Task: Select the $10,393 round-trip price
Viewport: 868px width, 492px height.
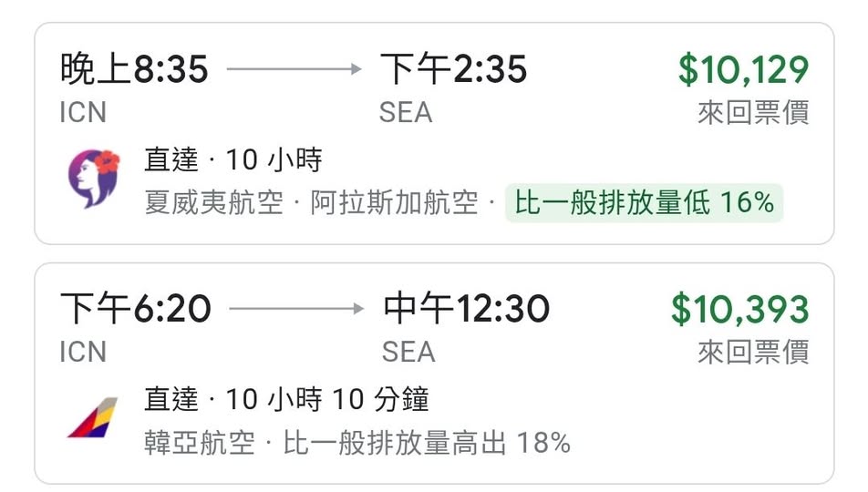Action: point(739,310)
